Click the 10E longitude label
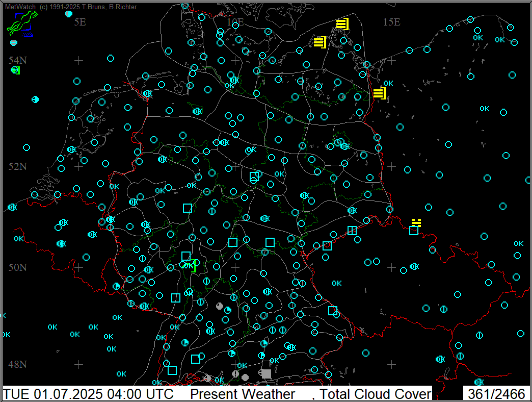 (235, 22)
